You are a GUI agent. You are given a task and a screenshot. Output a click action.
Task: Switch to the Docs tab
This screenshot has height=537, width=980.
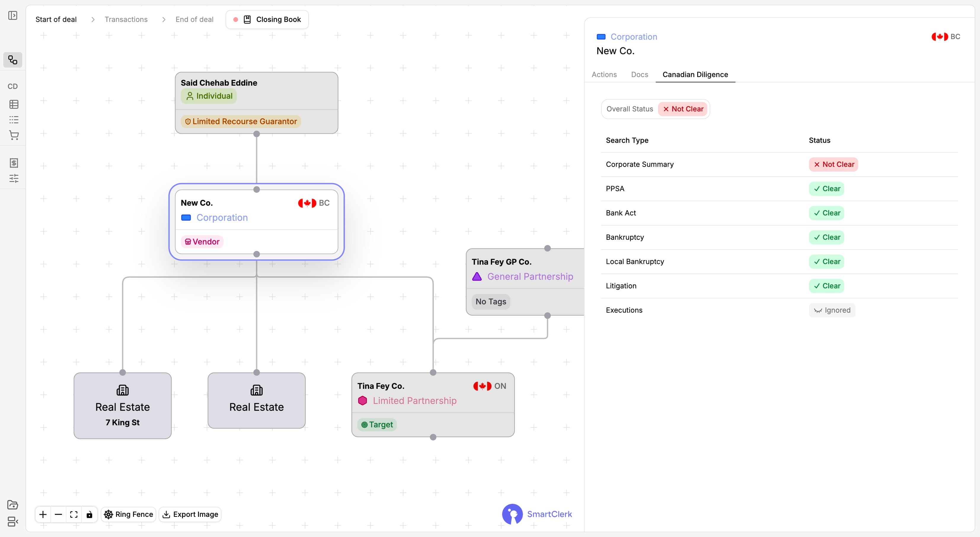(639, 75)
